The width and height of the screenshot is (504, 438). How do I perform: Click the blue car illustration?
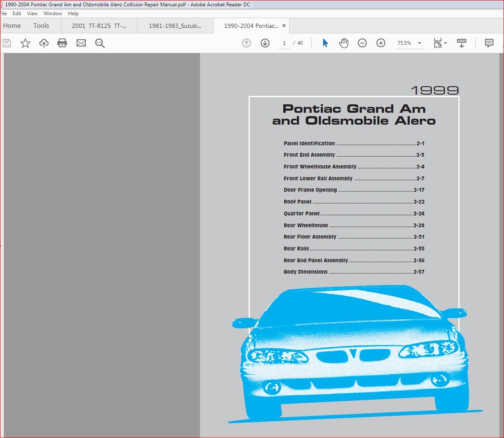pos(355,353)
